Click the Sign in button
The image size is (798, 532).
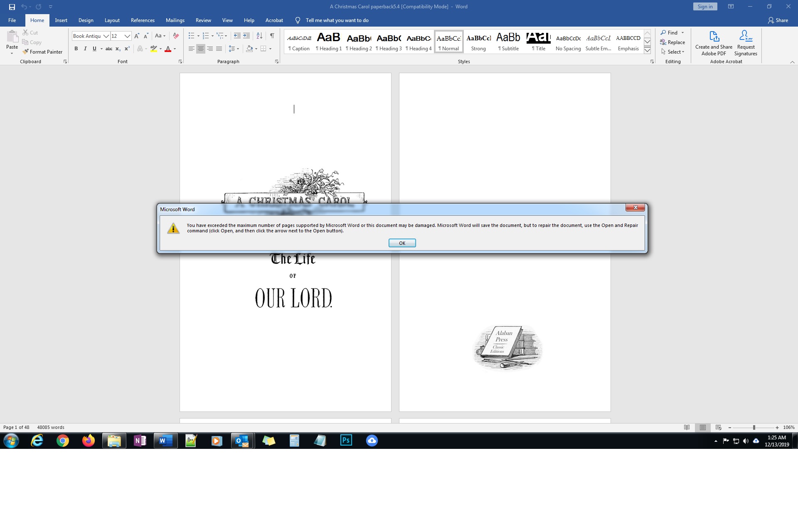pos(705,7)
